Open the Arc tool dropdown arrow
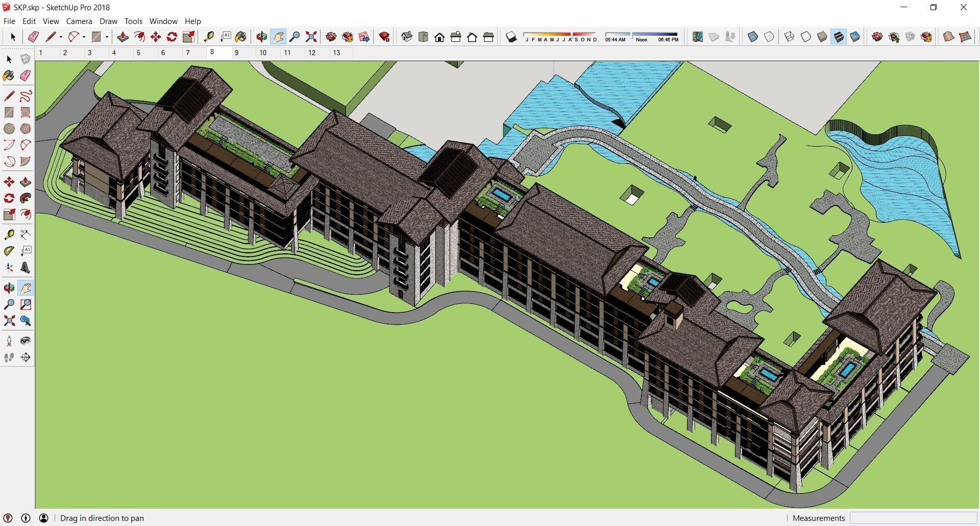This screenshot has height=526, width=980. pos(84,37)
